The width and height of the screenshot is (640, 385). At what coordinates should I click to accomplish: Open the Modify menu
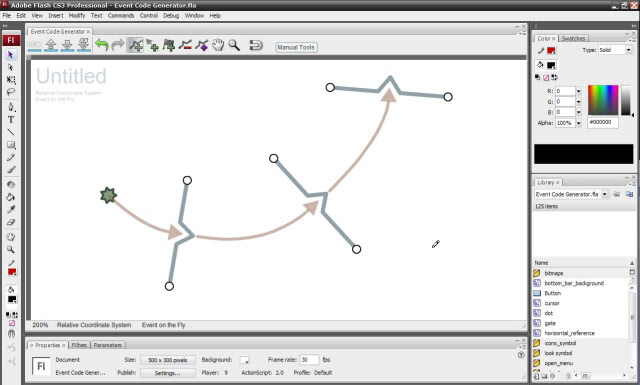77,16
